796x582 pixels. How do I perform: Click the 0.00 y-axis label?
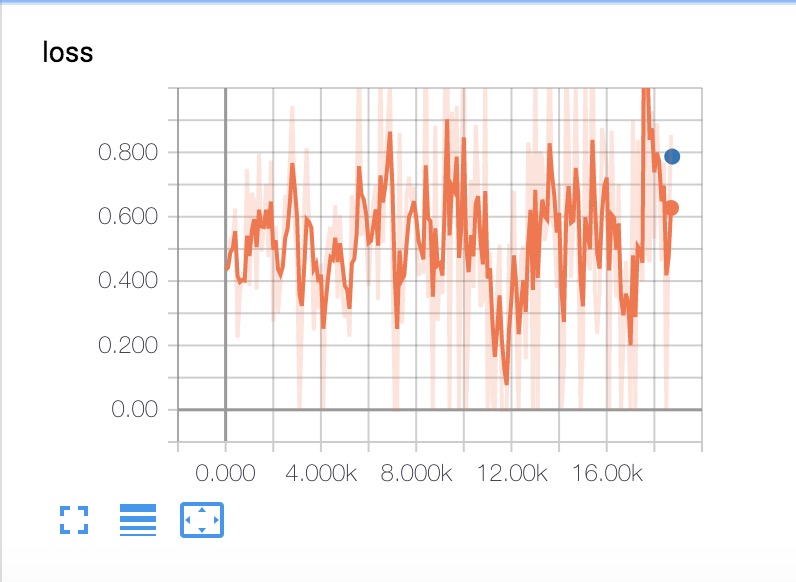133,409
